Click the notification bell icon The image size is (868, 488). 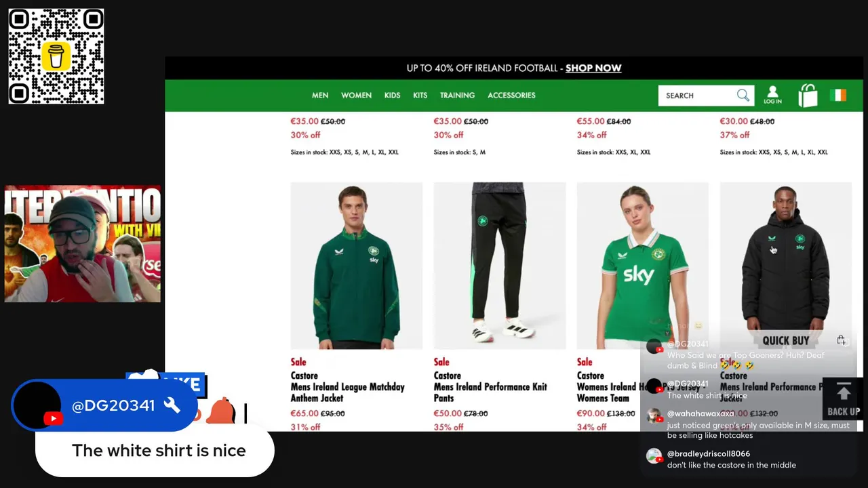tap(220, 411)
